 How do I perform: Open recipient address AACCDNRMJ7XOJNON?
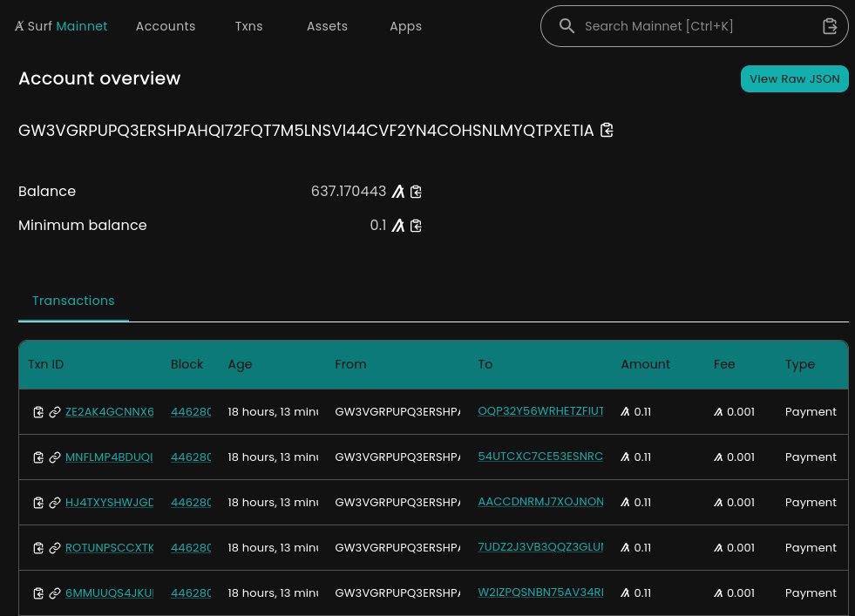coord(540,502)
